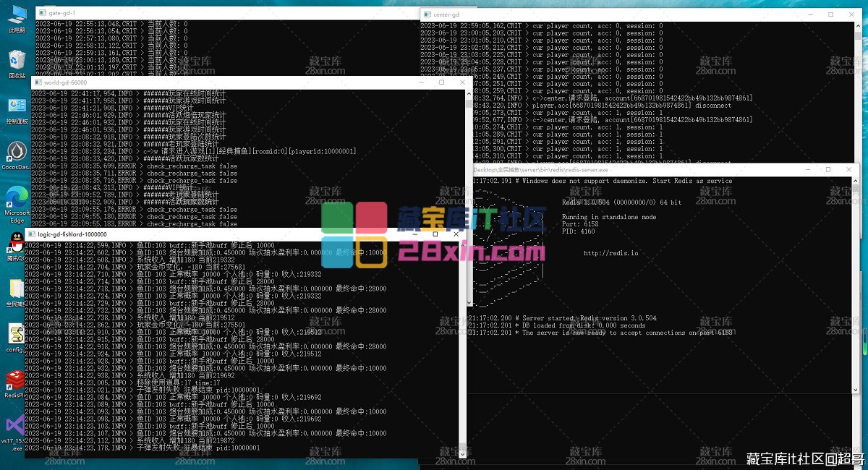Select the 全民捕鱼 folder icon on desktop
The image size is (868, 470).
coord(17,293)
